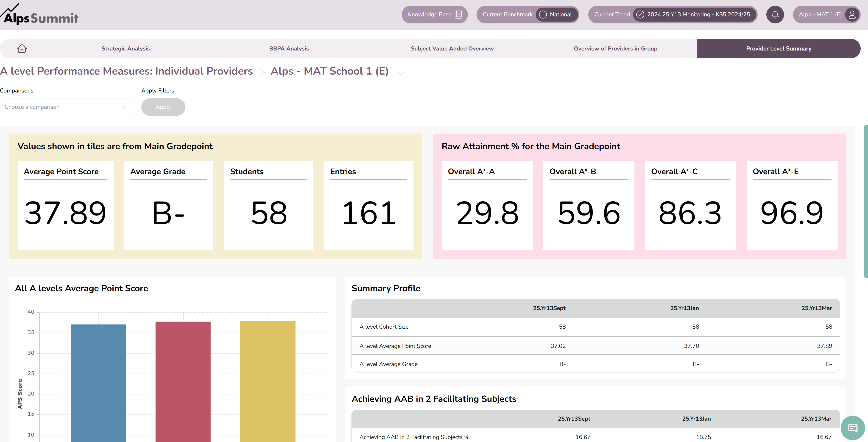
Task: Open Overview of Providers in Group tab
Action: coord(615,49)
